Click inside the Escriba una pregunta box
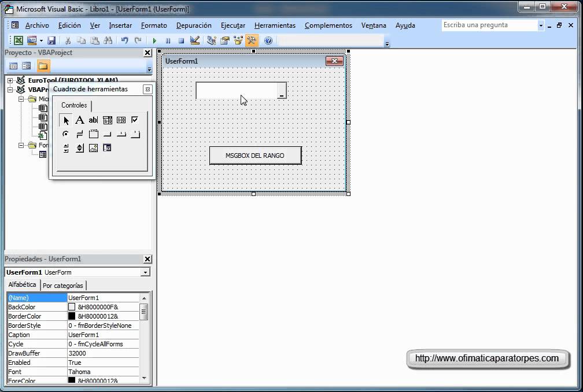This screenshot has width=583, height=392. (490, 25)
